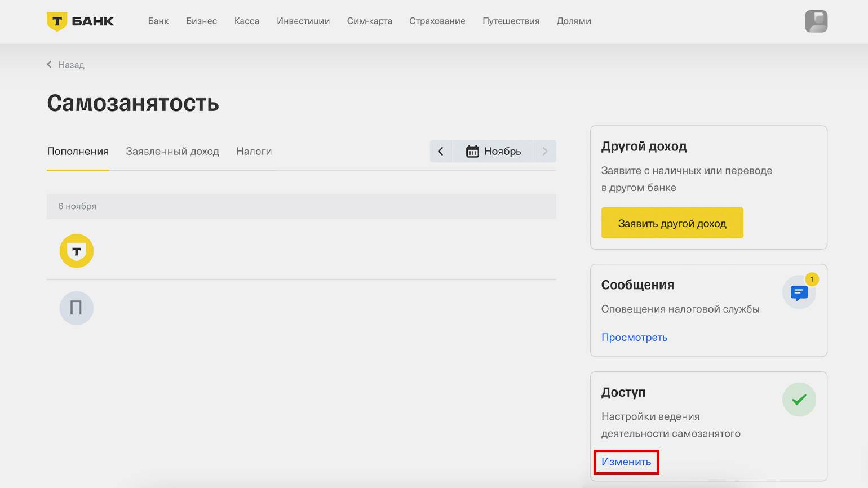The width and height of the screenshot is (868, 488).
Task: Open the Налоги tab
Action: [254, 152]
